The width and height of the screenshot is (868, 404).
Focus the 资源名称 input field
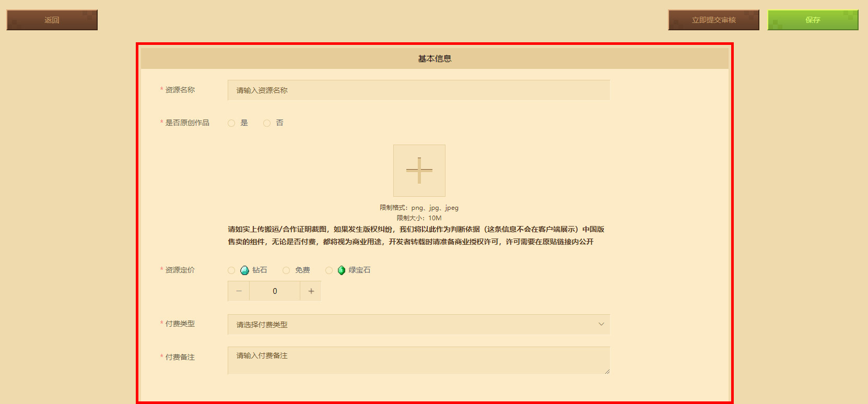pyautogui.click(x=419, y=90)
